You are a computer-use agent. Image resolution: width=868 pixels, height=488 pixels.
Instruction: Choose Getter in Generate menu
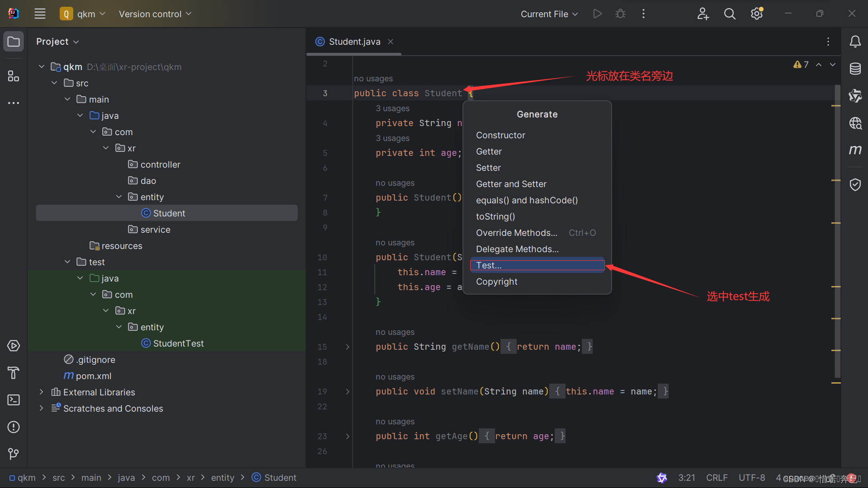[x=537, y=151]
